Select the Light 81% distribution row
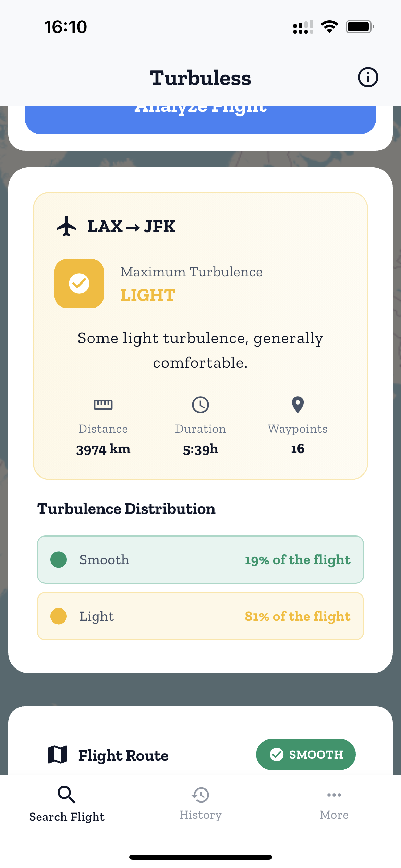 (x=200, y=616)
